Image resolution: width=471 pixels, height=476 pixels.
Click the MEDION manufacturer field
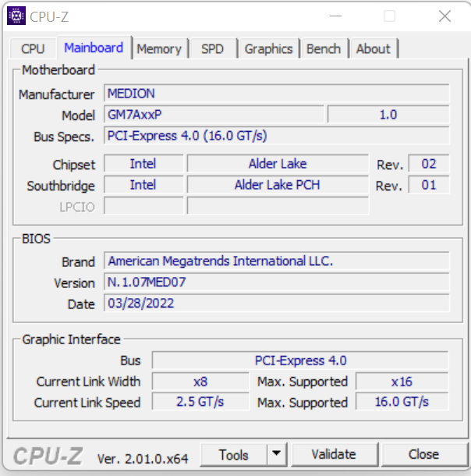coord(276,93)
